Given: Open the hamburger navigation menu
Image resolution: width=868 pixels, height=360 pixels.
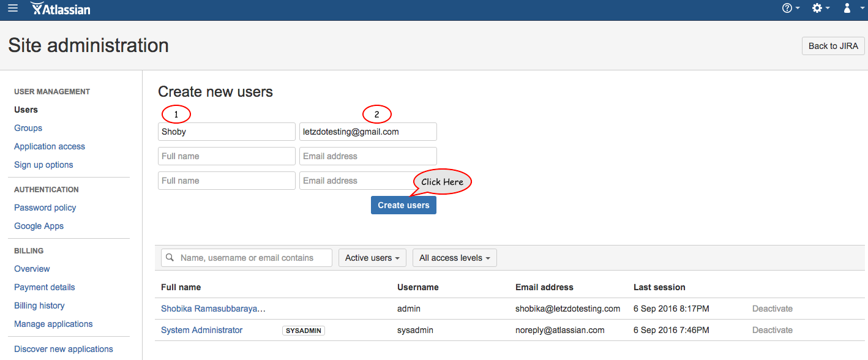Looking at the screenshot, I should (x=12, y=8).
